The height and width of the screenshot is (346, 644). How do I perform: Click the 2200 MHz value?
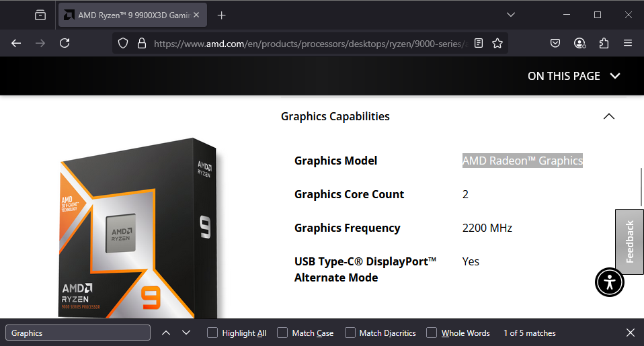point(487,228)
